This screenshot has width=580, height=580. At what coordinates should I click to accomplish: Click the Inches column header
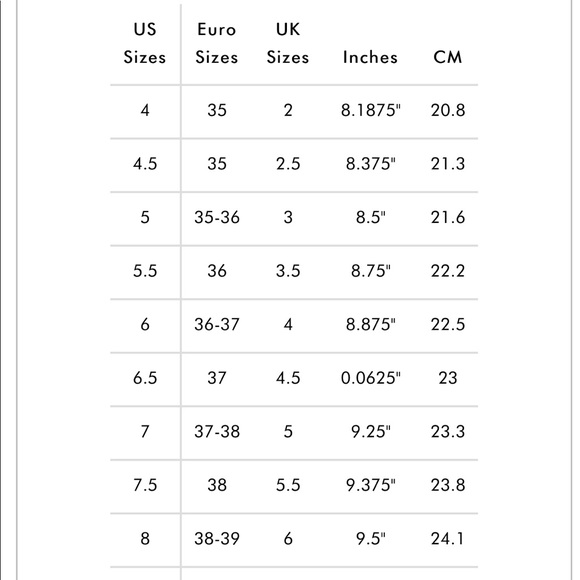click(370, 57)
